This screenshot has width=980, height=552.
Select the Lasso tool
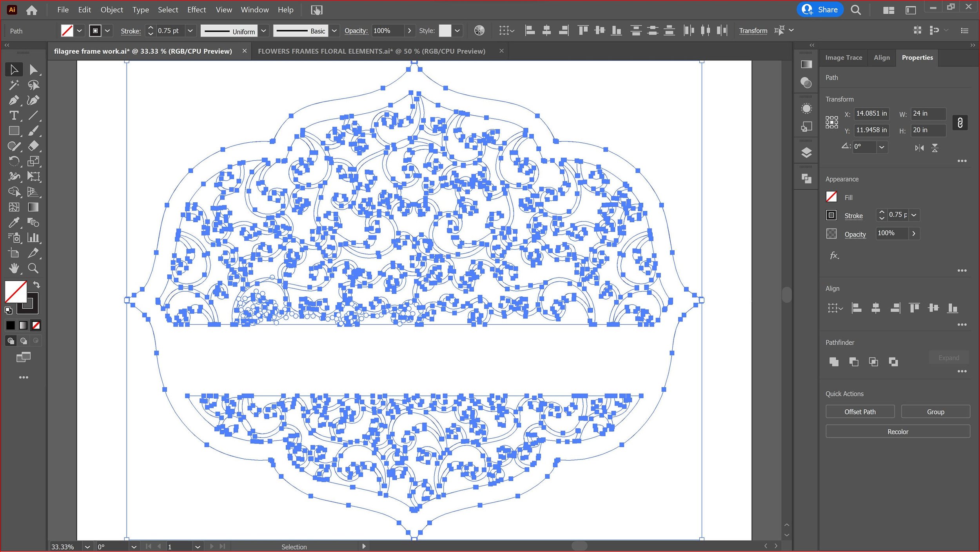(33, 85)
